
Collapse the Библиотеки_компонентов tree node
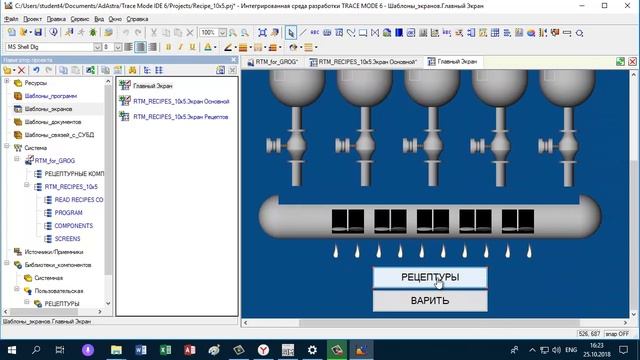(x=7, y=263)
